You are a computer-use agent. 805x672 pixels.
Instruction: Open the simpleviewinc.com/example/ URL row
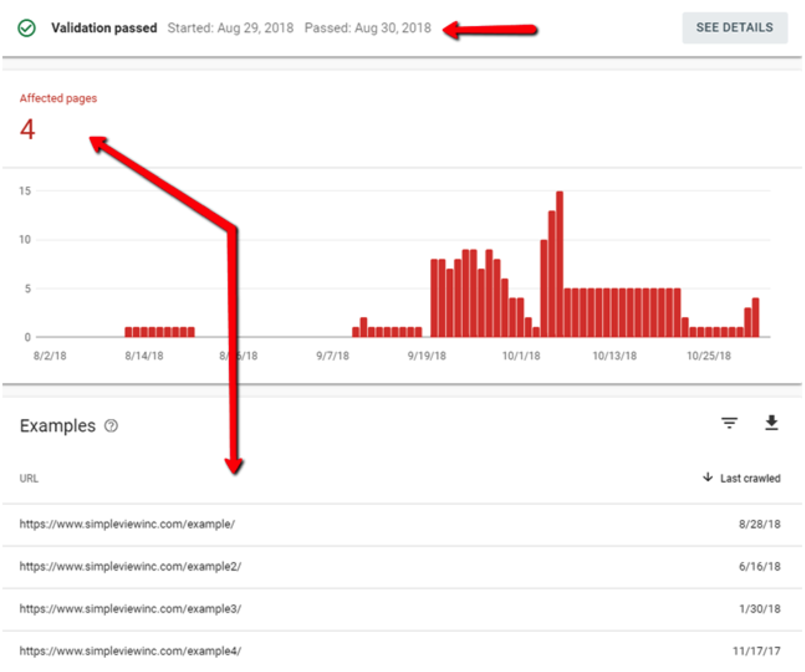(x=402, y=524)
